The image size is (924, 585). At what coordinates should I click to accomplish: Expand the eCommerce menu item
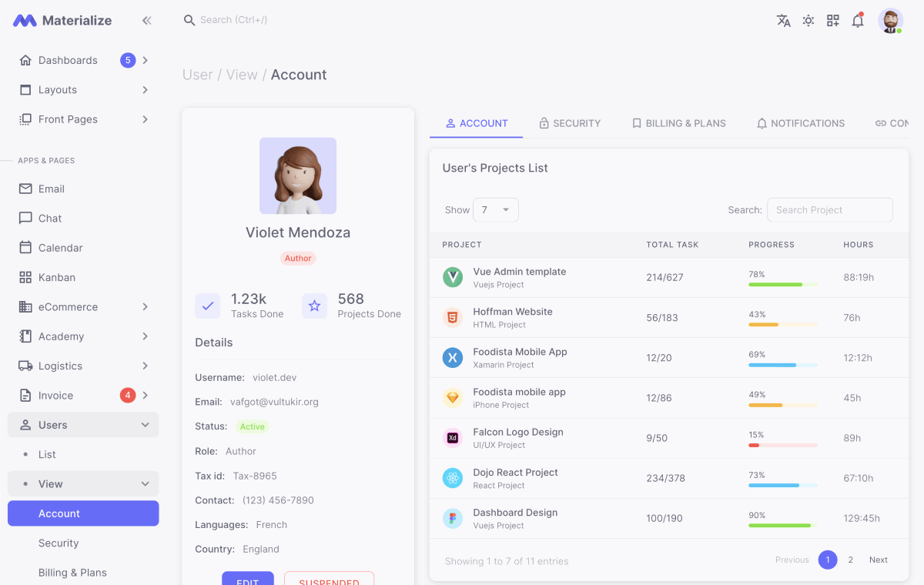click(x=82, y=306)
